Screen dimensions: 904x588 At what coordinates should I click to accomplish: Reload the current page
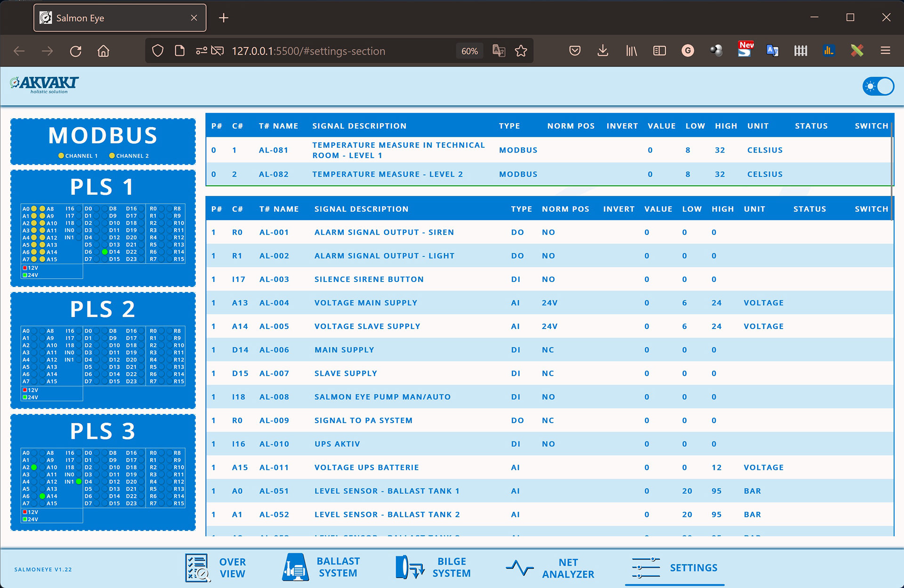click(x=76, y=51)
